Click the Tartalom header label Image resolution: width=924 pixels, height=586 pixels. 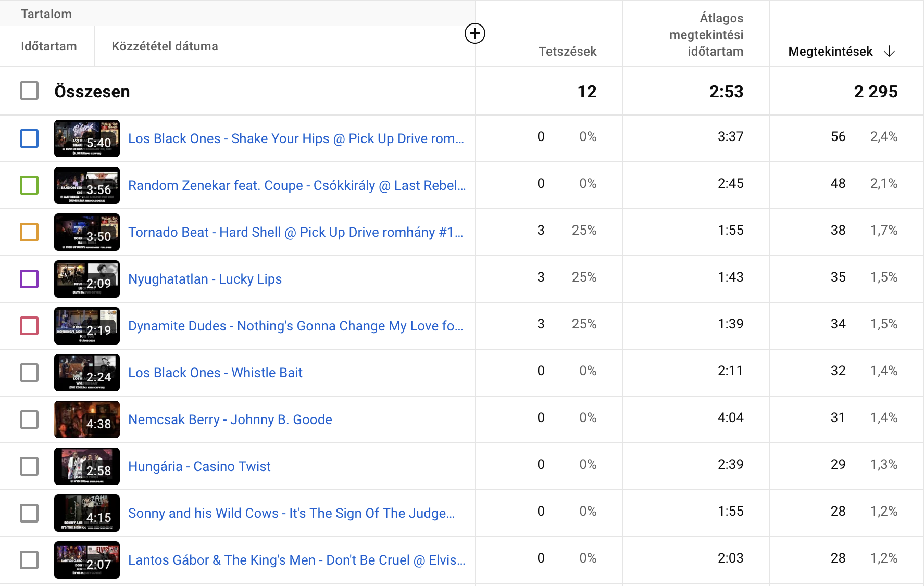(46, 14)
